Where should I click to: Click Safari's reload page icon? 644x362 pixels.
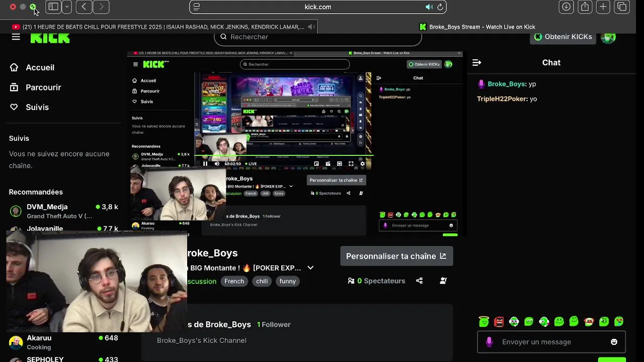click(440, 7)
